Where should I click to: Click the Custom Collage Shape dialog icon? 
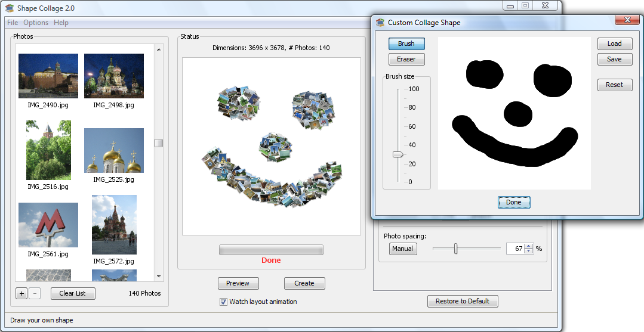click(x=380, y=23)
